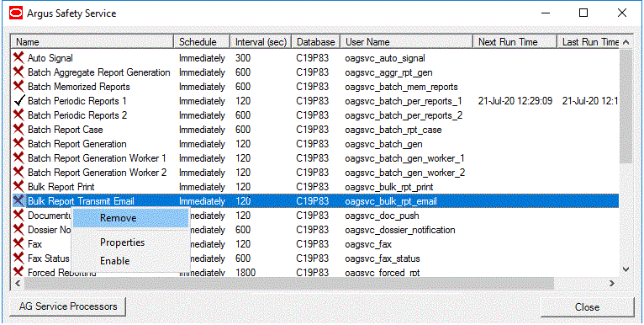Maximize the Argus Safety Service window
The height and width of the screenshot is (325, 644).
pyautogui.click(x=583, y=13)
